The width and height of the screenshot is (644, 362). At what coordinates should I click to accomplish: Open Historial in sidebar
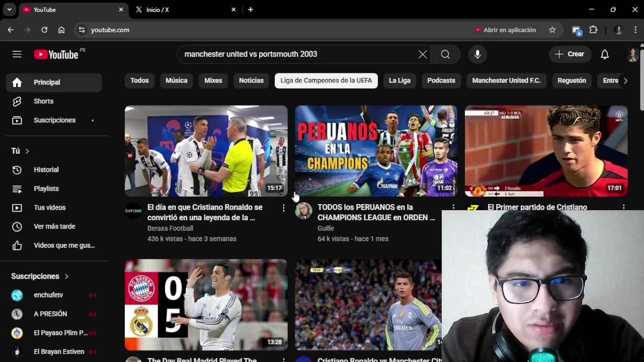click(54, 170)
